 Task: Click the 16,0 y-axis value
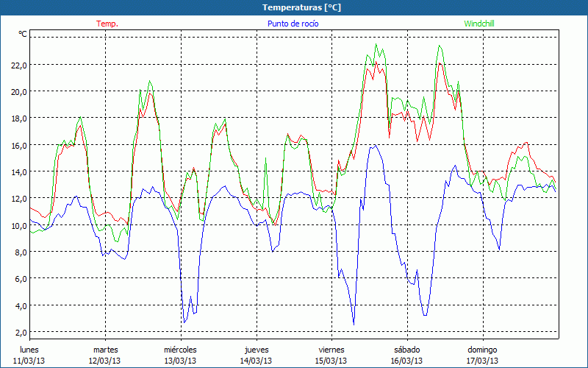(18, 145)
